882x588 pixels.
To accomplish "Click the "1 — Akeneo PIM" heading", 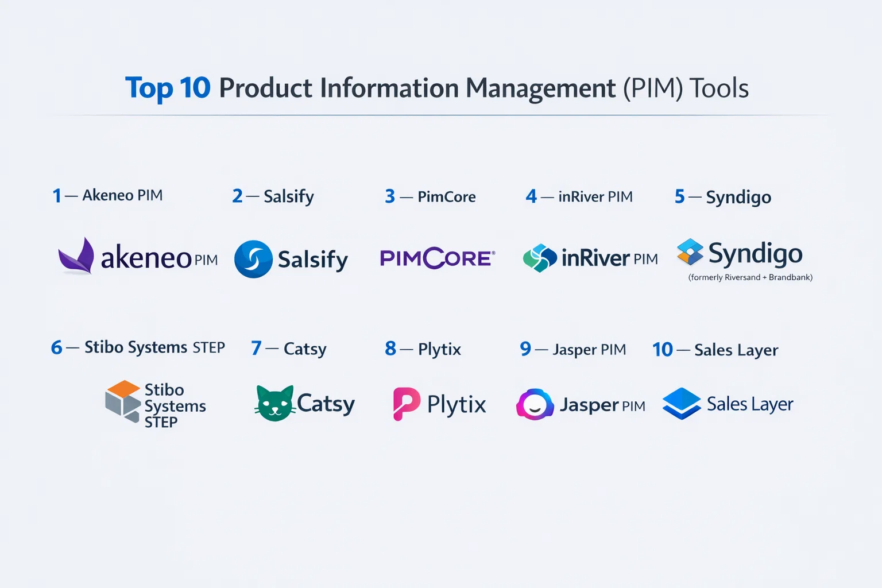I will click(108, 196).
